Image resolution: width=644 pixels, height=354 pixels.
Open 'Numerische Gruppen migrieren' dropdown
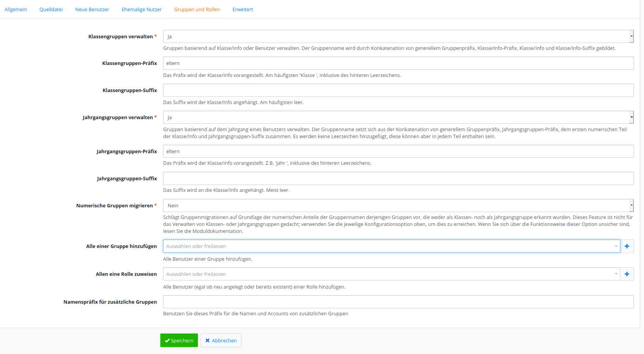398,206
